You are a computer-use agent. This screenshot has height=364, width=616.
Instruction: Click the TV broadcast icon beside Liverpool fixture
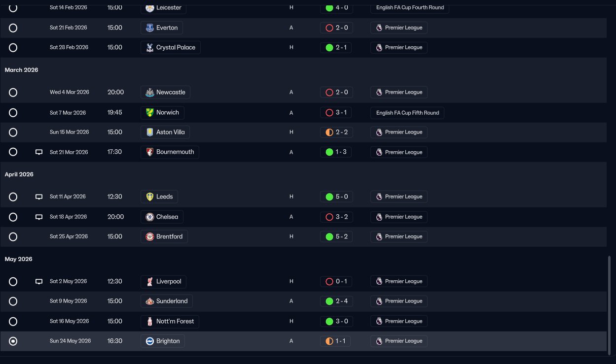[x=39, y=282]
